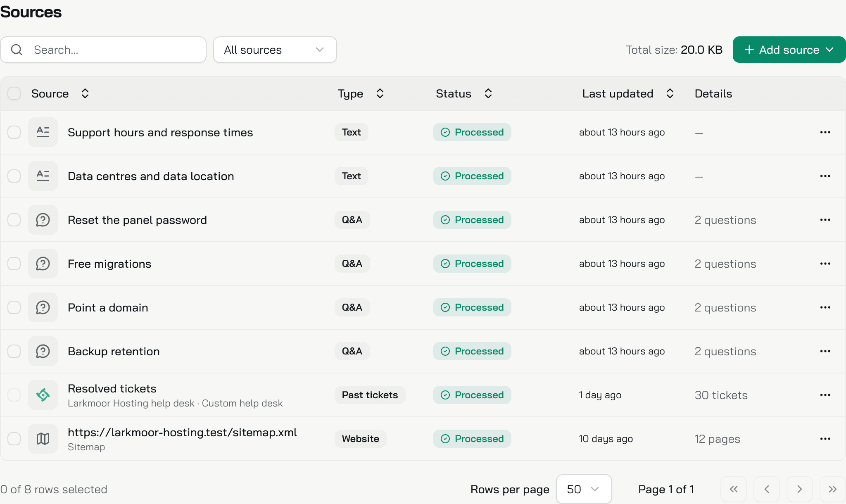Go to the first page with double-left arrows

tap(734, 489)
